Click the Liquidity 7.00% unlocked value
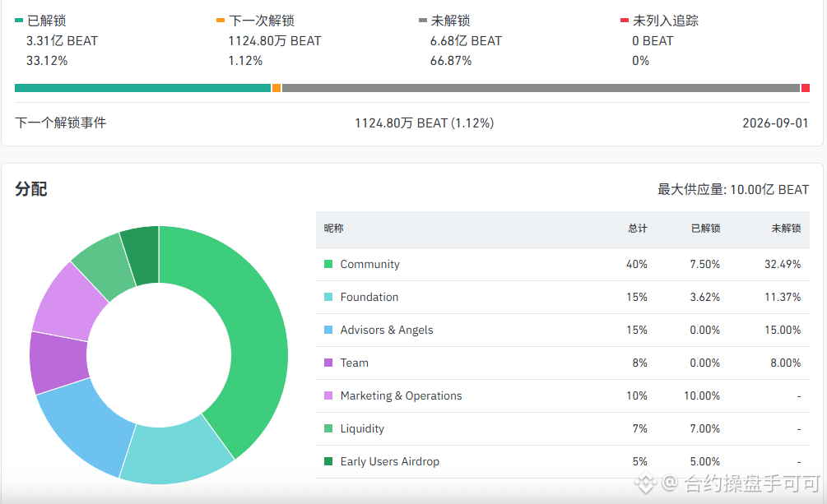The width and height of the screenshot is (827, 504). tap(704, 428)
